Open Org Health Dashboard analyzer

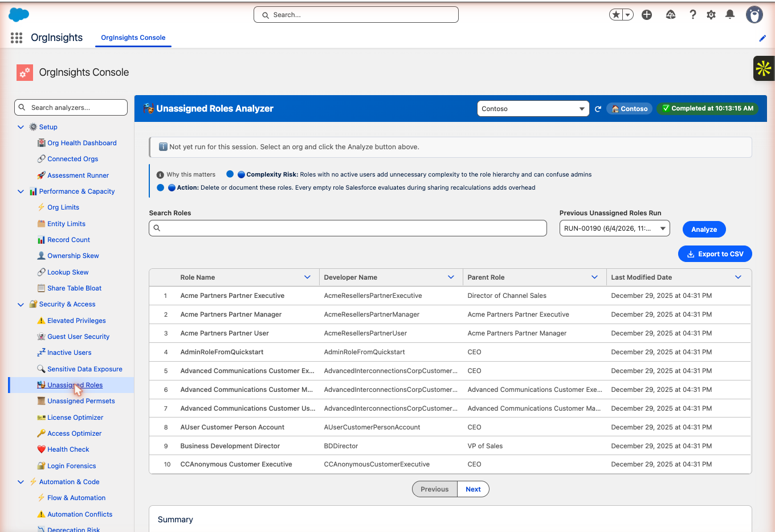tap(82, 143)
